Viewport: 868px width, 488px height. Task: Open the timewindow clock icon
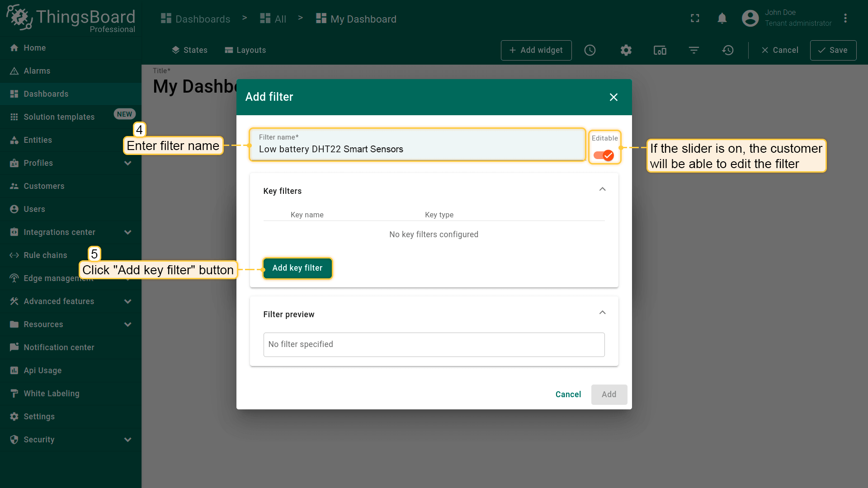tap(590, 50)
